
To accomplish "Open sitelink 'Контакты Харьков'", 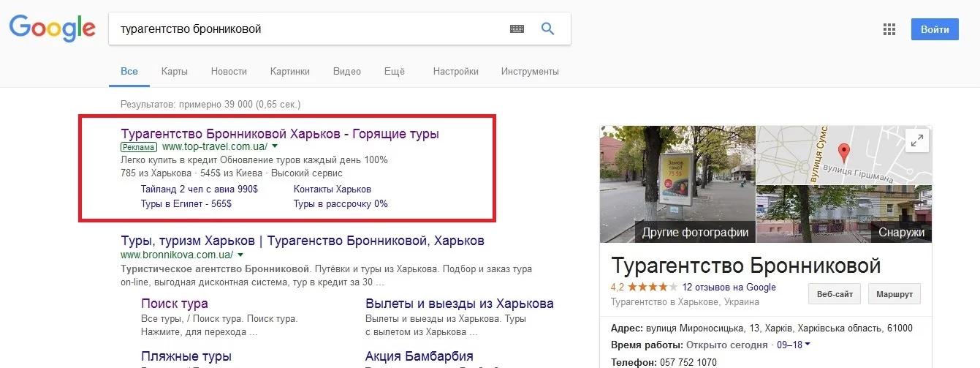I will pos(333,189).
